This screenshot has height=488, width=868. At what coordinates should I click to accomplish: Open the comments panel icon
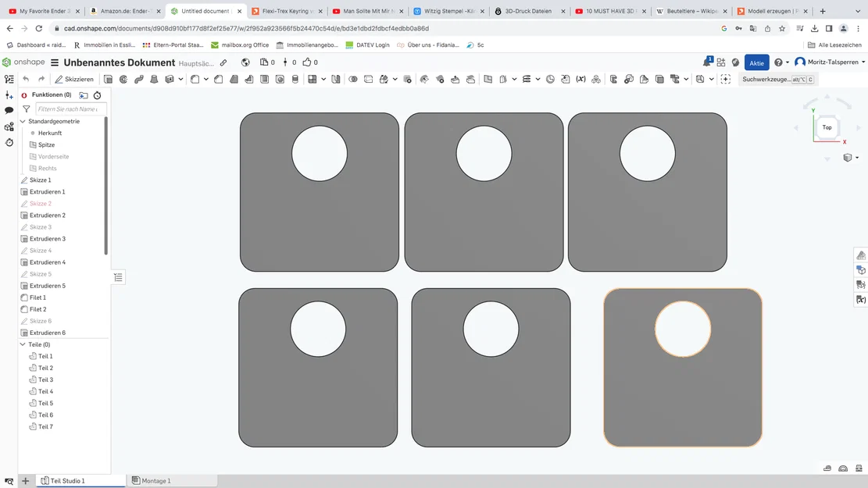tap(9, 111)
